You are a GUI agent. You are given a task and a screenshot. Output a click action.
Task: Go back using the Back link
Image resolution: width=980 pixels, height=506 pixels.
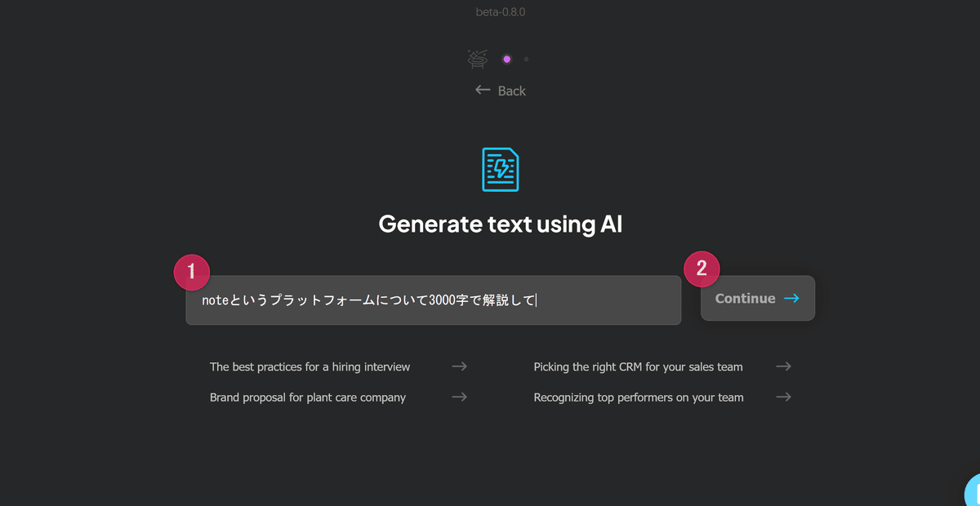(501, 91)
